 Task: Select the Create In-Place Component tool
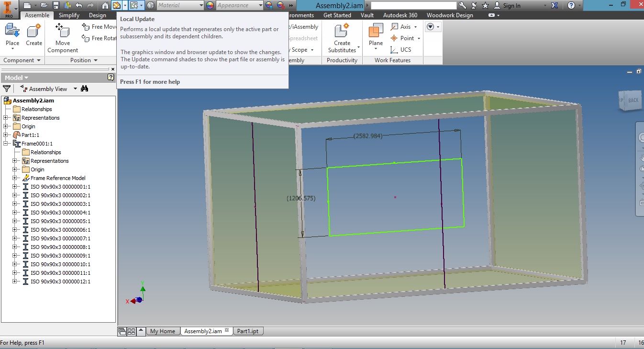[x=33, y=34]
